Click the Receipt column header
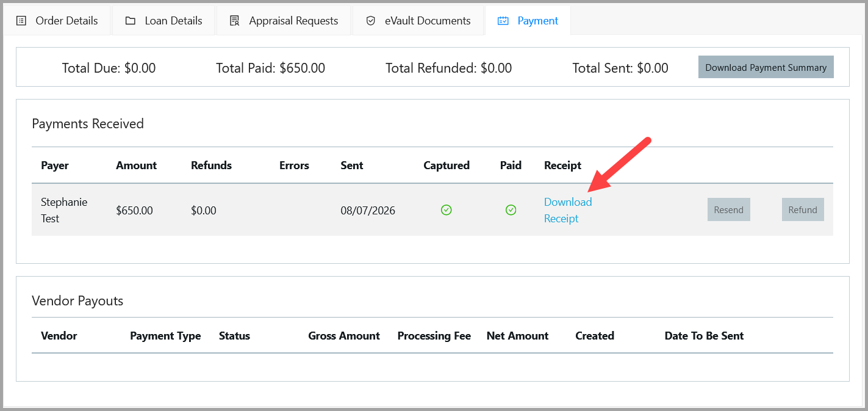Image resolution: width=868 pixels, height=411 pixels. point(562,165)
